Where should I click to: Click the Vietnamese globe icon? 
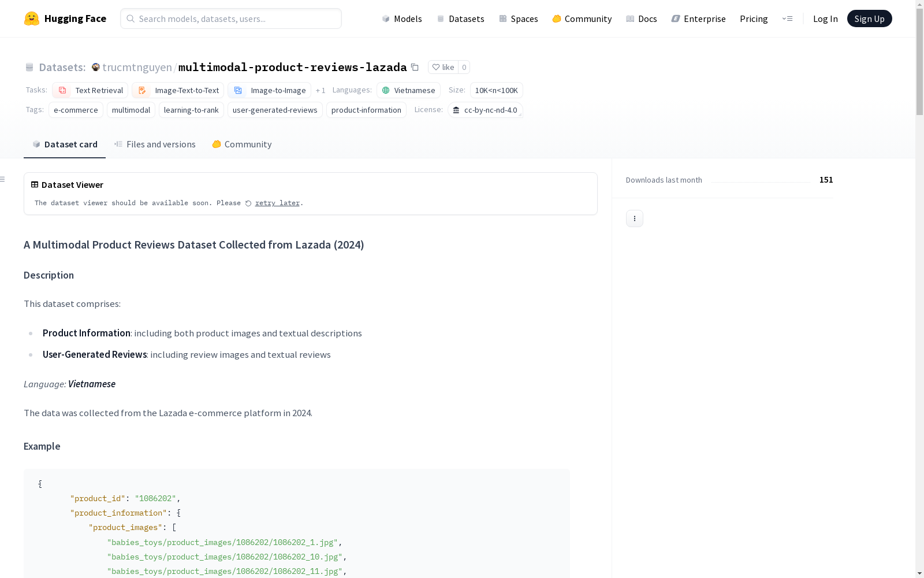[x=386, y=90]
